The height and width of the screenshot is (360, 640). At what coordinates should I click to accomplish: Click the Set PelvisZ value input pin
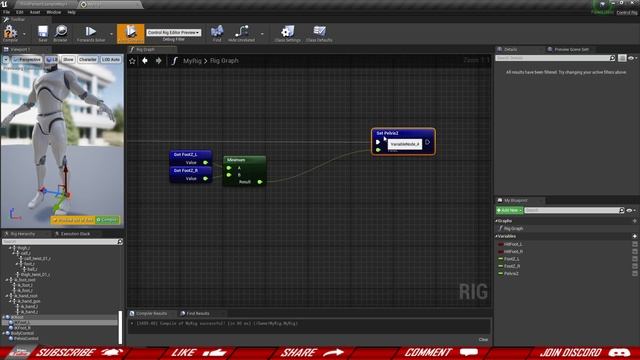click(x=378, y=150)
